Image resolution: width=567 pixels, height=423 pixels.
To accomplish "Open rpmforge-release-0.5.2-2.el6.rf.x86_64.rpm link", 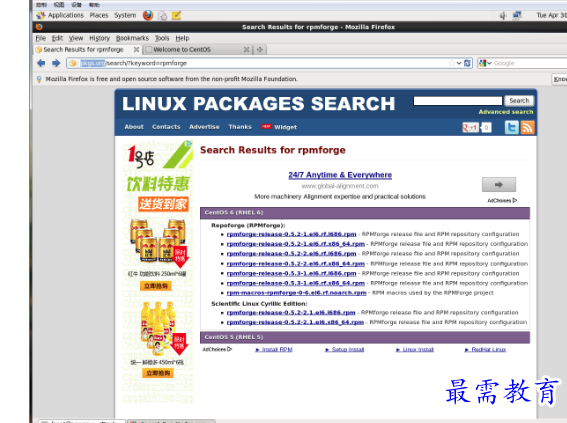I will pos(295,264).
